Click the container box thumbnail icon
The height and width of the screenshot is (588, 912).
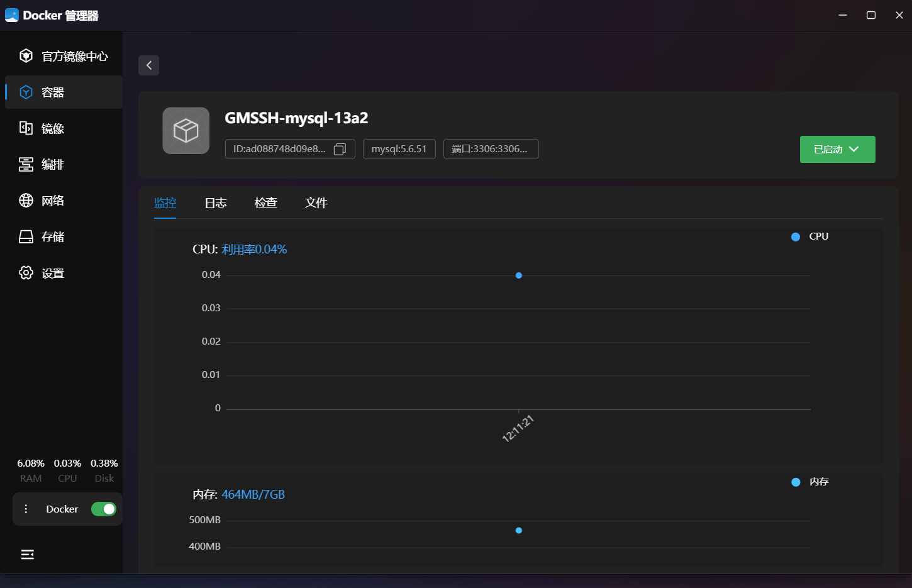[186, 131]
